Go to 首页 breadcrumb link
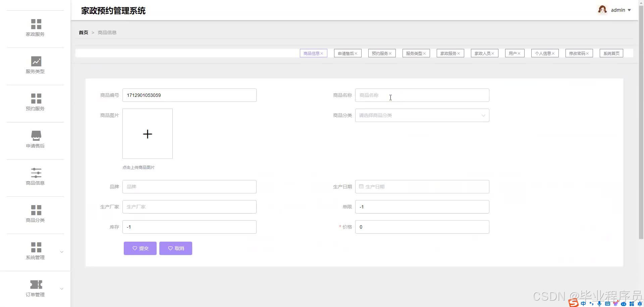The width and height of the screenshot is (644, 307). tap(84, 33)
